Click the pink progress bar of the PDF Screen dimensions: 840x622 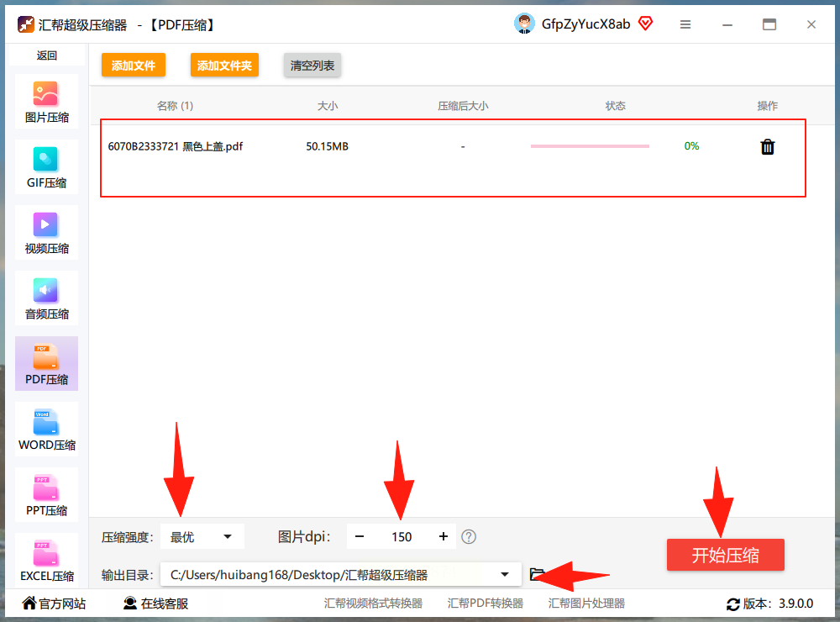point(590,146)
